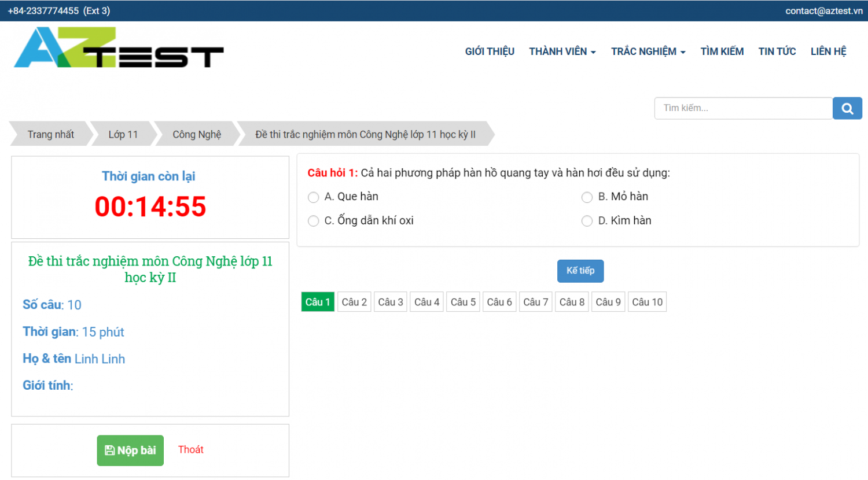Go to TIN TỨC page
Image resolution: width=868 pixels, height=480 pixels.
pyautogui.click(x=777, y=51)
